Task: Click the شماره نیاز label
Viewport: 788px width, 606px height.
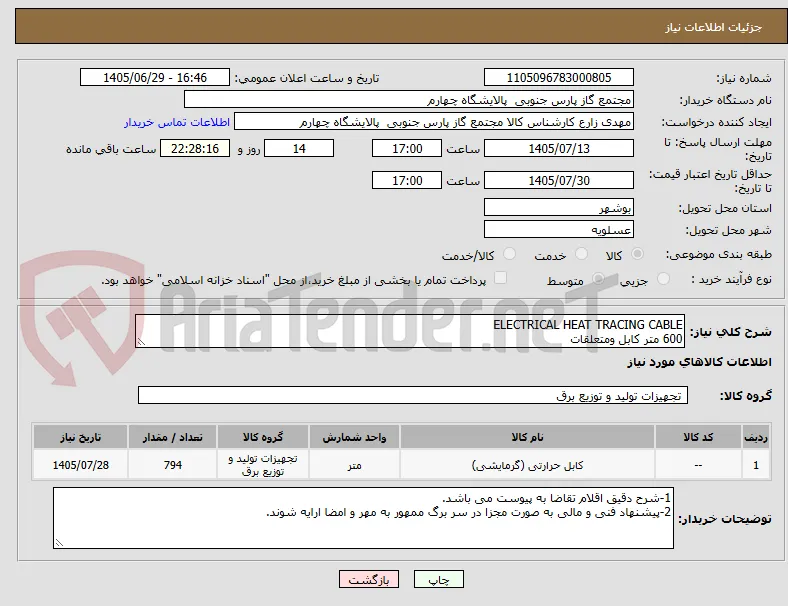Action: 744,78
